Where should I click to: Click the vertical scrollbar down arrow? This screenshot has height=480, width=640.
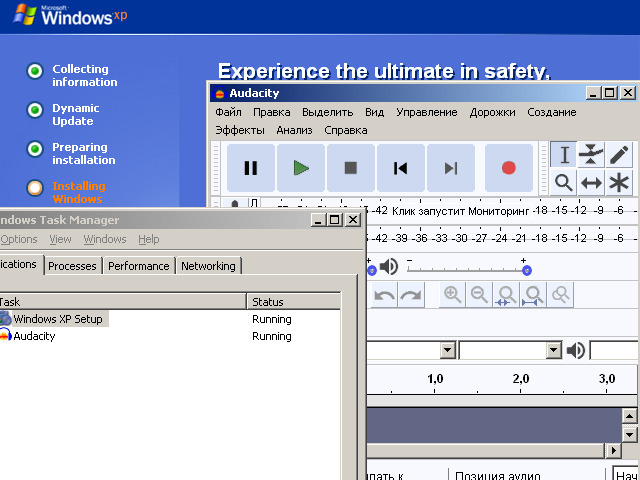click(629, 434)
